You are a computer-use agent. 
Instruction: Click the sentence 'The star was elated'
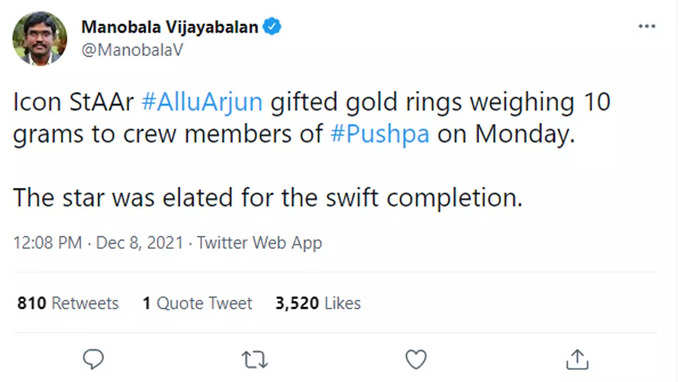[x=123, y=198]
